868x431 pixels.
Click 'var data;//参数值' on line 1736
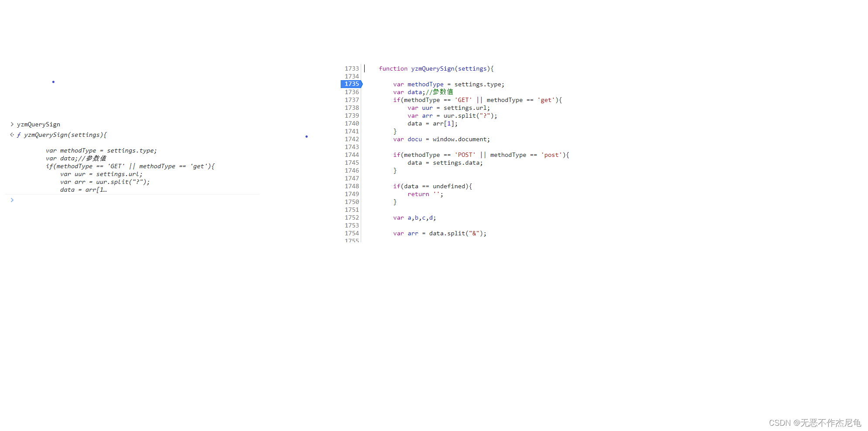(423, 92)
